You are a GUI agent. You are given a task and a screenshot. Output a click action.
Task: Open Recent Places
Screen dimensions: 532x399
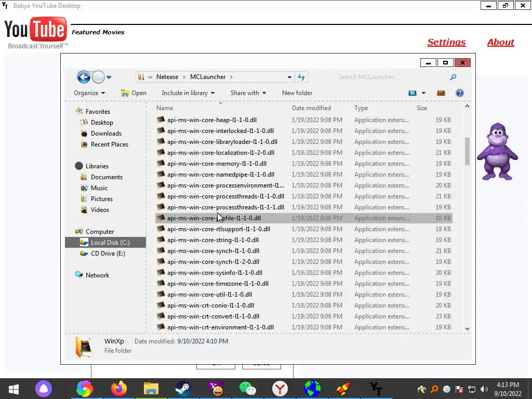(x=109, y=144)
